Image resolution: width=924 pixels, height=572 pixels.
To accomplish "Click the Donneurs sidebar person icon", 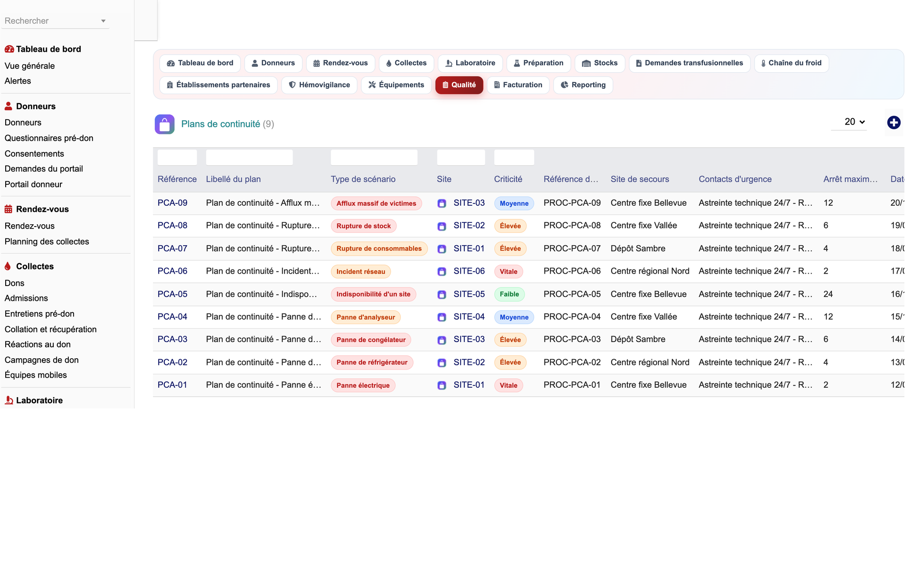I will [x=9, y=106].
